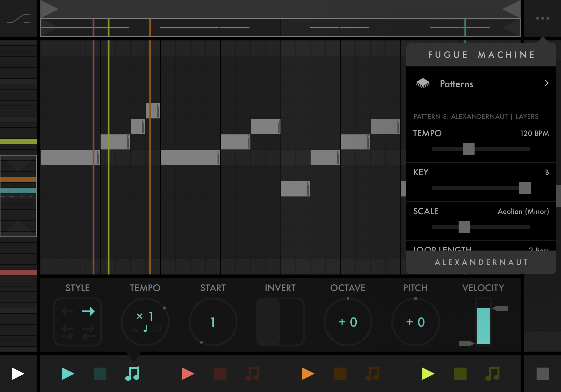Play the teal playhead voice
Image resolution: width=561 pixels, height=392 pixels.
pyautogui.click(x=68, y=373)
